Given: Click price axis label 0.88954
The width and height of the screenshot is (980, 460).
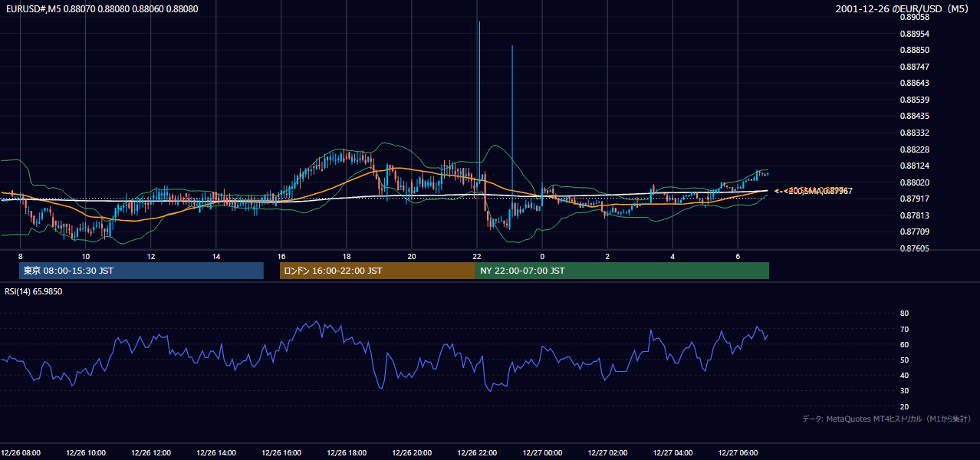Looking at the screenshot, I should click(914, 34).
